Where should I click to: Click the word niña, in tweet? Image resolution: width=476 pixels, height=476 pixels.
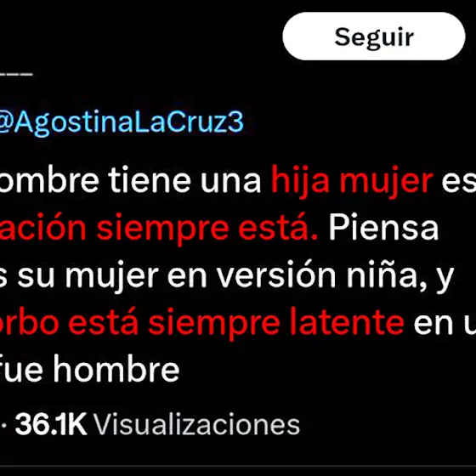click(387, 275)
